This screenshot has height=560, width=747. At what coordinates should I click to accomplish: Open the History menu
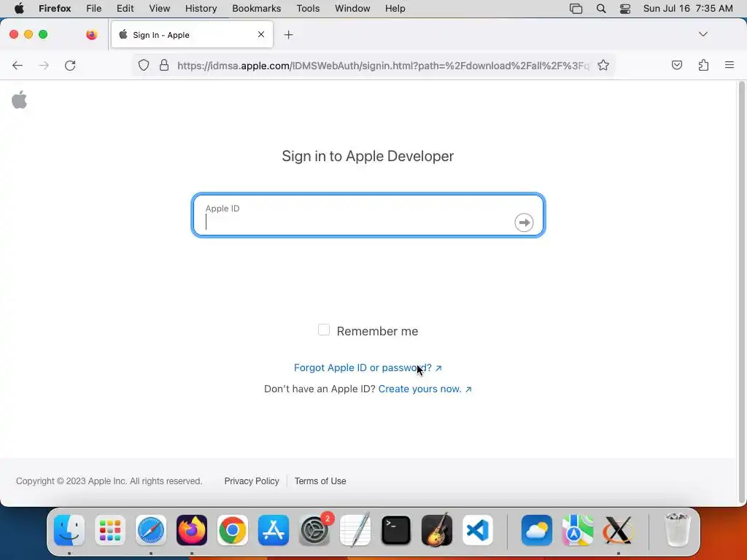[x=201, y=9]
